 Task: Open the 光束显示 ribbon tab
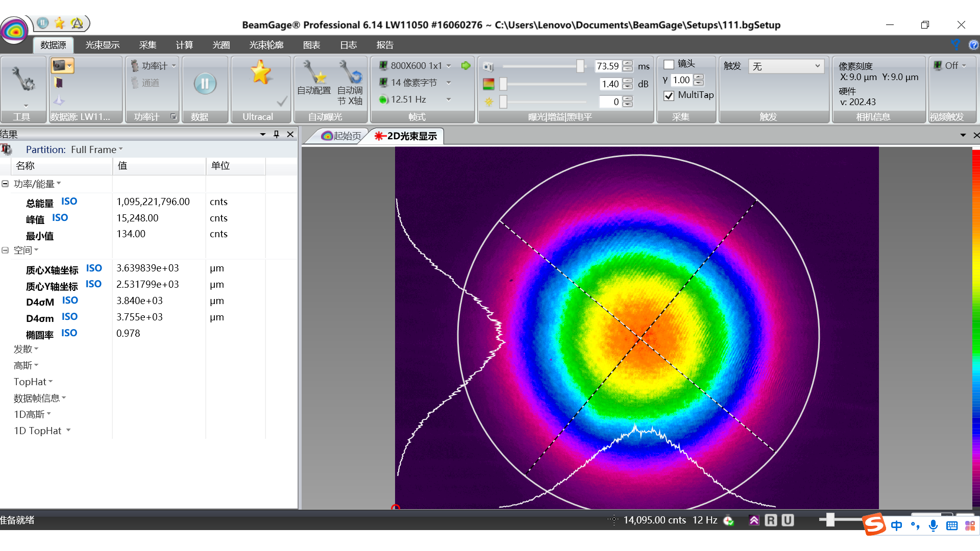pyautogui.click(x=102, y=45)
